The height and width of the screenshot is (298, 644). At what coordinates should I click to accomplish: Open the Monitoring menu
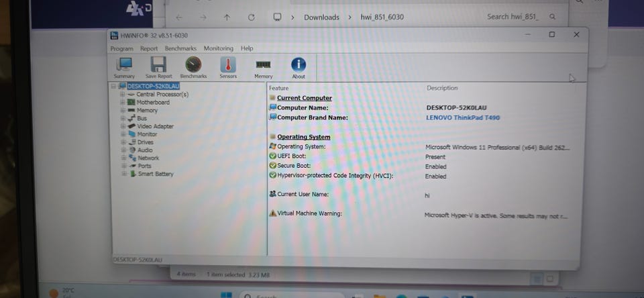[219, 48]
